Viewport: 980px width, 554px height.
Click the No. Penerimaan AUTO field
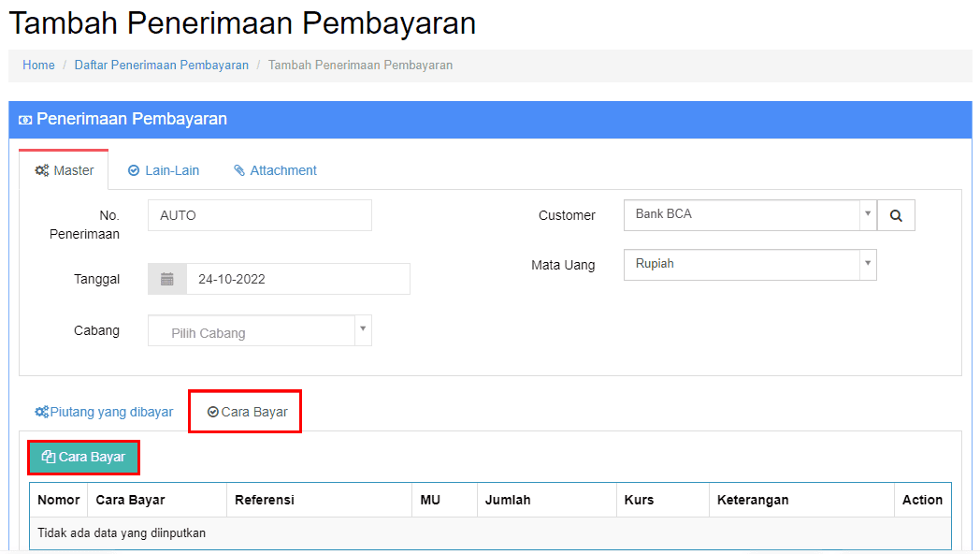pos(260,215)
